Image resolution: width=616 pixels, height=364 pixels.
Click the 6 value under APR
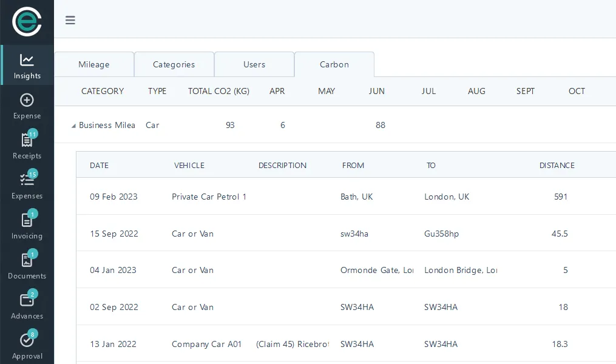282,125
